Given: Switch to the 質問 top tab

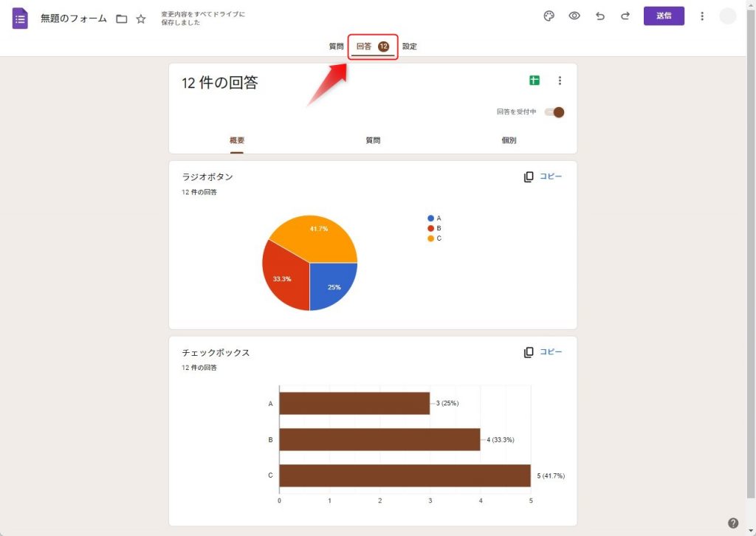Looking at the screenshot, I should click(336, 47).
